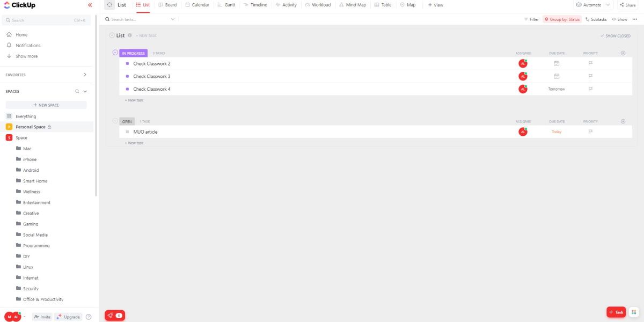Open the Show options
Viewport: 644px width, 322px height.
coord(619,19)
